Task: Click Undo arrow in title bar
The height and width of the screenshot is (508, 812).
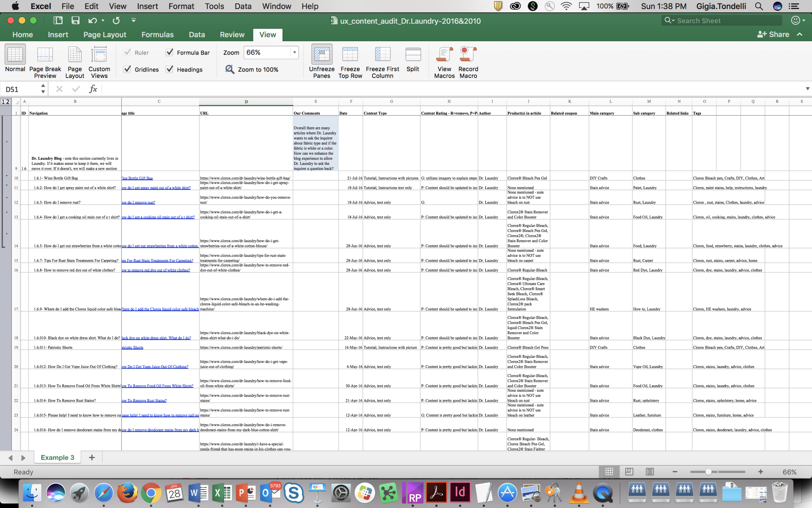Action: click(92, 20)
